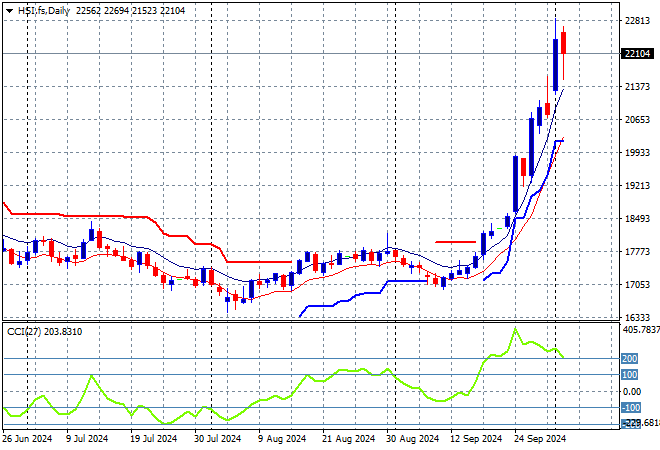Click the latest red candle on the far right
The height and width of the screenshot is (450, 660).
pyautogui.click(x=564, y=43)
